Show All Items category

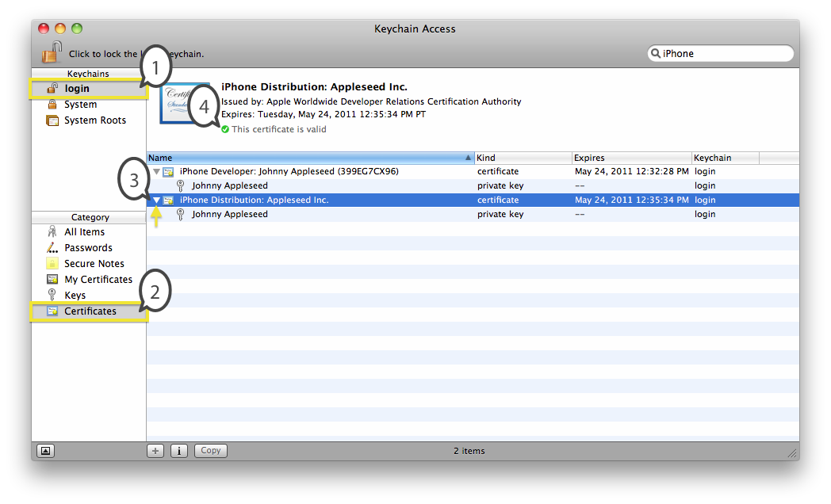pyautogui.click(x=84, y=232)
